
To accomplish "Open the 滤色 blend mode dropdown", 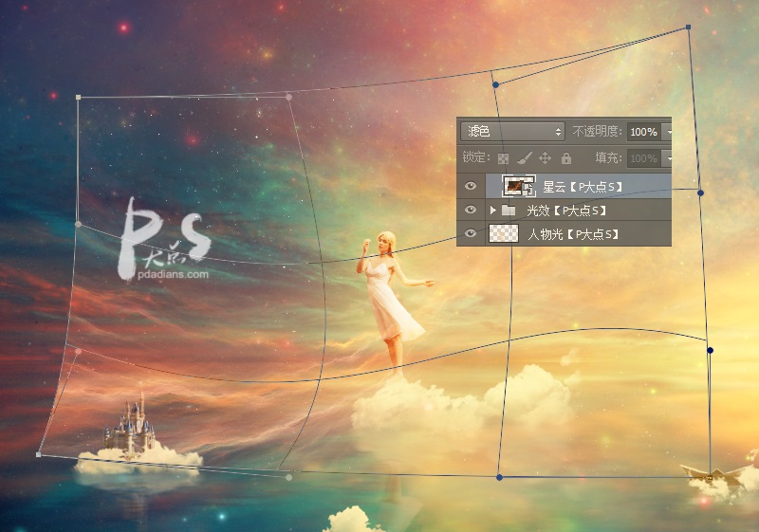I will [x=512, y=132].
